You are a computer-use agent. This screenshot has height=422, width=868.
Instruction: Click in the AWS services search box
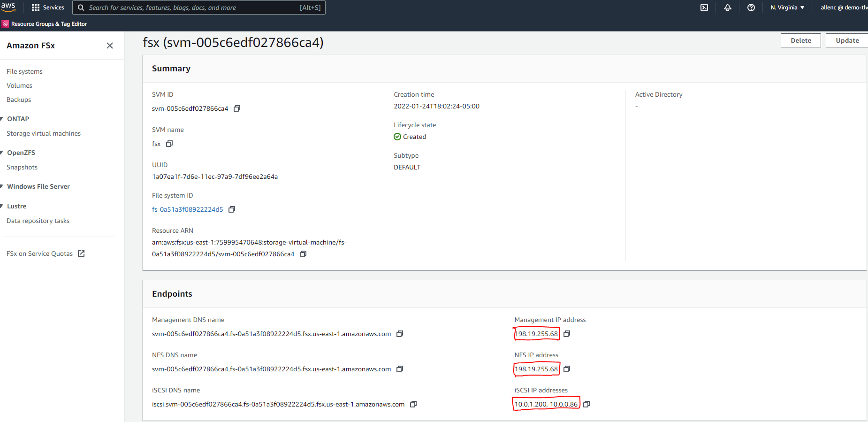(x=192, y=8)
